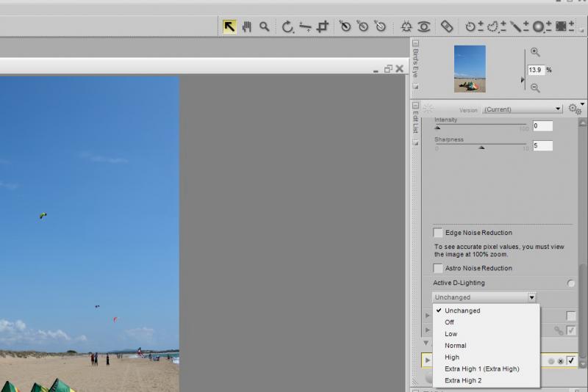Click the Sharpness slider handle

pos(481,148)
